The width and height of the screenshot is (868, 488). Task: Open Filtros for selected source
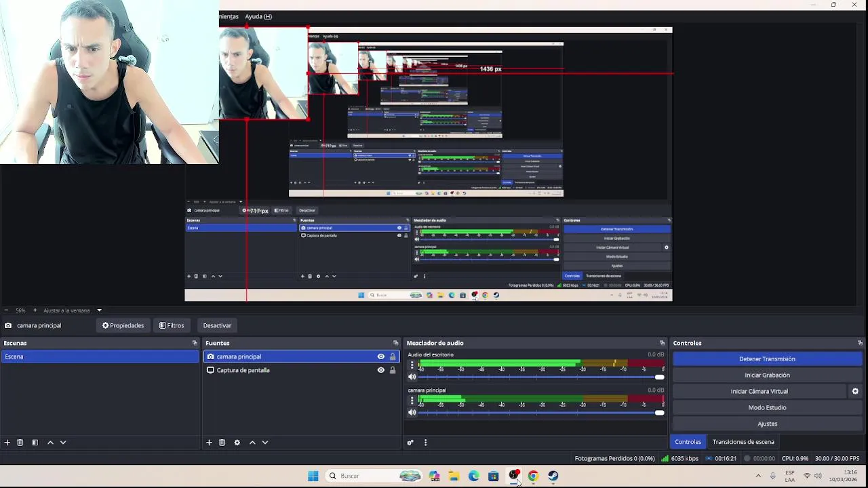(x=172, y=325)
